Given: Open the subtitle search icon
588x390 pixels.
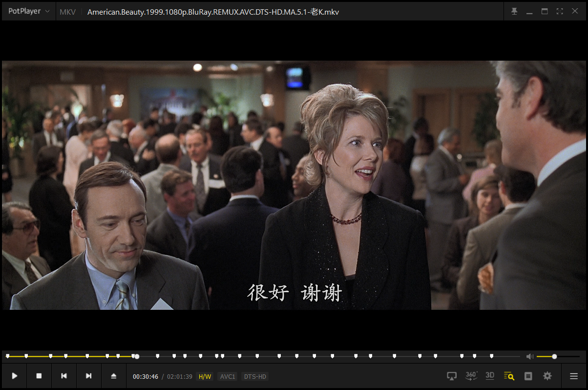Looking at the screenshot, I should tap(509, 376).
